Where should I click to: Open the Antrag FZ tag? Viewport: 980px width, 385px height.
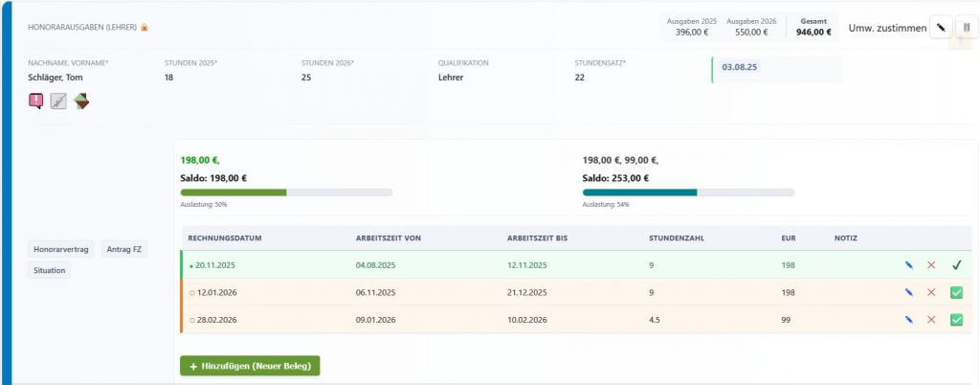(123, 249)
